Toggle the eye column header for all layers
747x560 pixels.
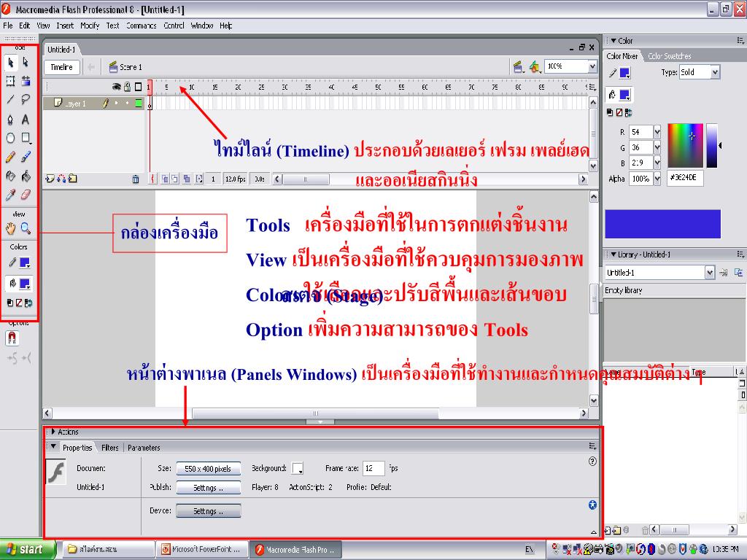116,87
